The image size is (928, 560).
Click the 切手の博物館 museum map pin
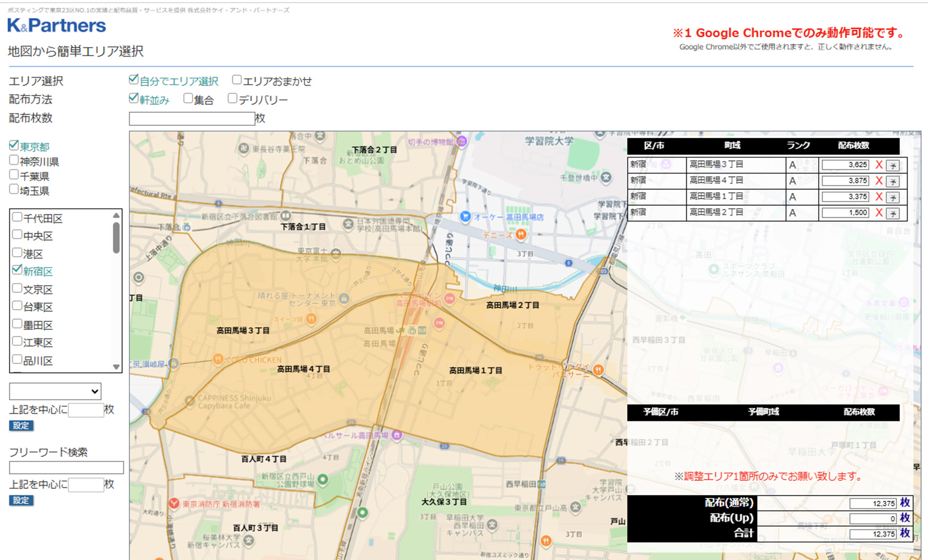point(462,141)
